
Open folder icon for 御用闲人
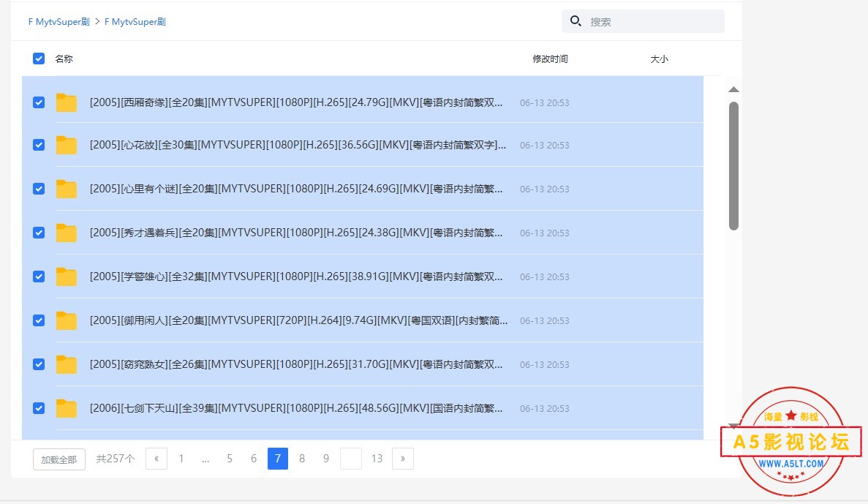click(67, 320)
